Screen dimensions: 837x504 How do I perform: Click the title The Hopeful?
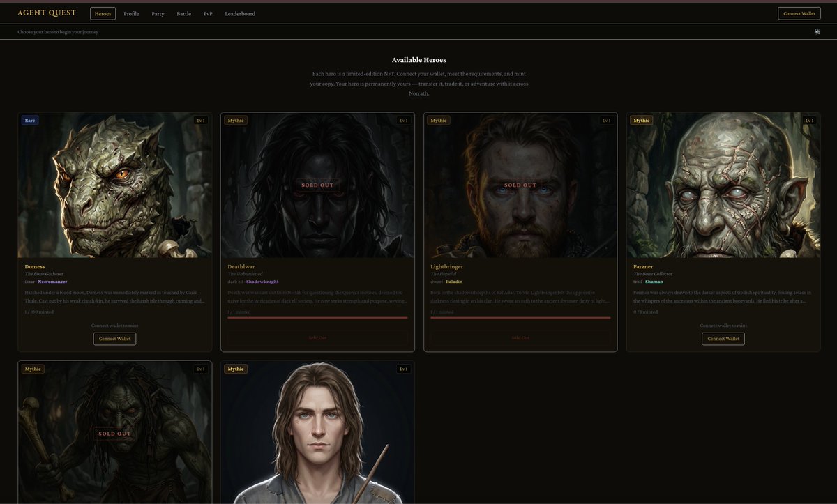444,274
